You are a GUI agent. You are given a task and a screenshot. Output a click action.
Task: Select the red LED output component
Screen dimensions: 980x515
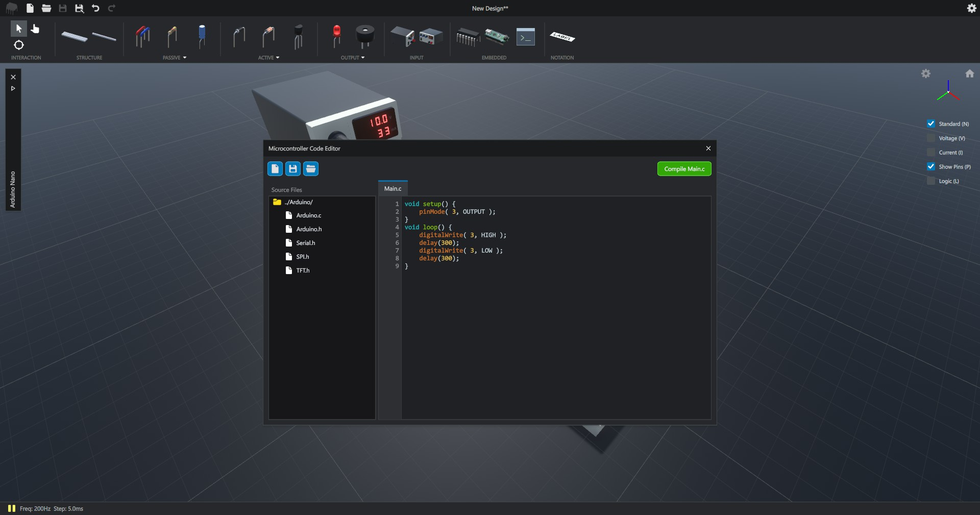click(336, 36)
